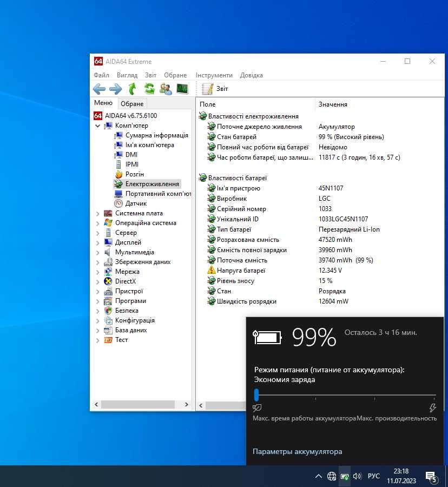The height and width of the screenshot is (487, 448).
Task: Open the Довідка menu
Action: pos(252,75)
